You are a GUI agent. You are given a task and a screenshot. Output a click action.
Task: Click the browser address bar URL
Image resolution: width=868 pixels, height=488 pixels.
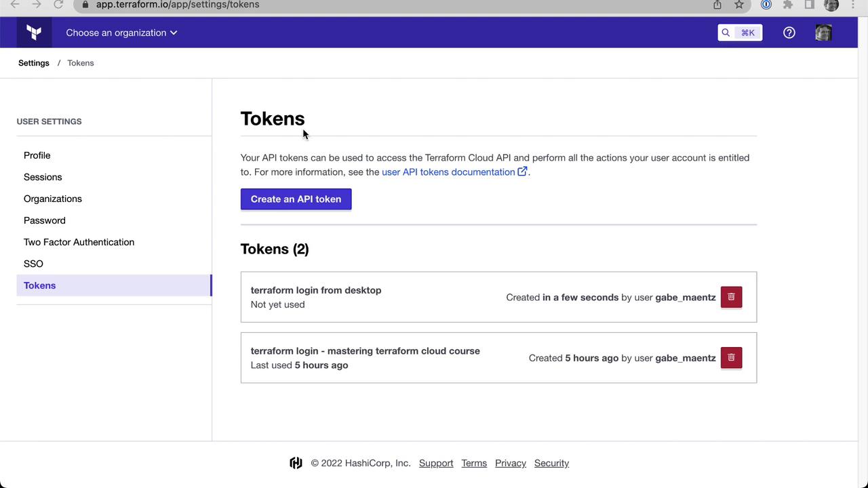[178, 5]
